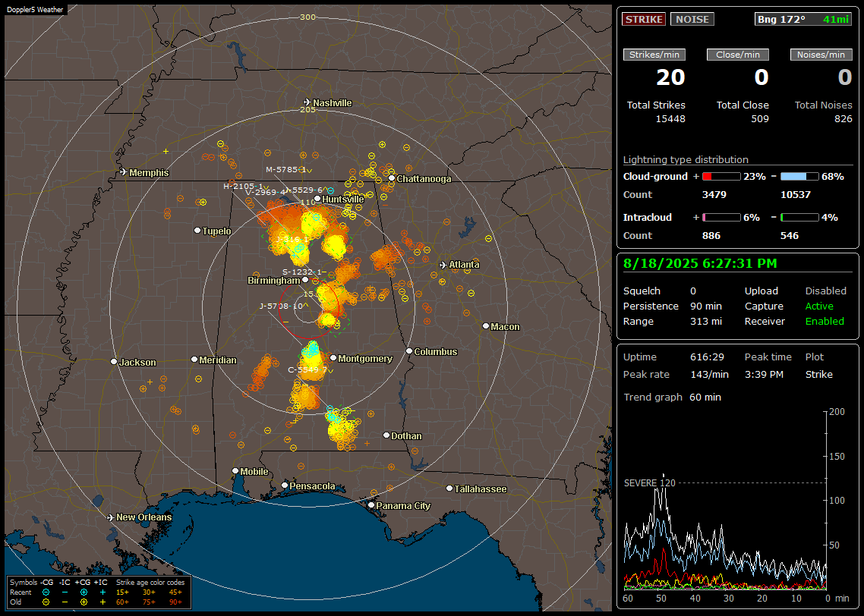Click the Total Noises count 826
This screenshot has width=864, height=616.
tap(843, 119)
